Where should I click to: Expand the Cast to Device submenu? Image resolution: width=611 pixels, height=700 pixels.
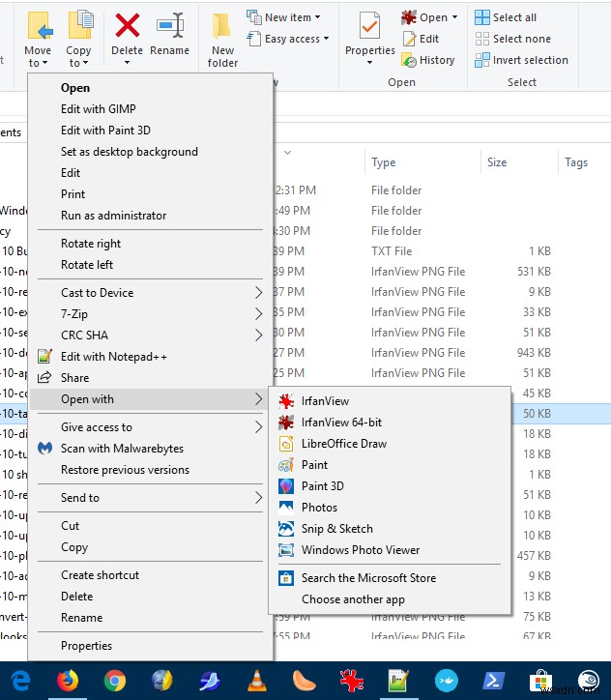tap(258, 293)
